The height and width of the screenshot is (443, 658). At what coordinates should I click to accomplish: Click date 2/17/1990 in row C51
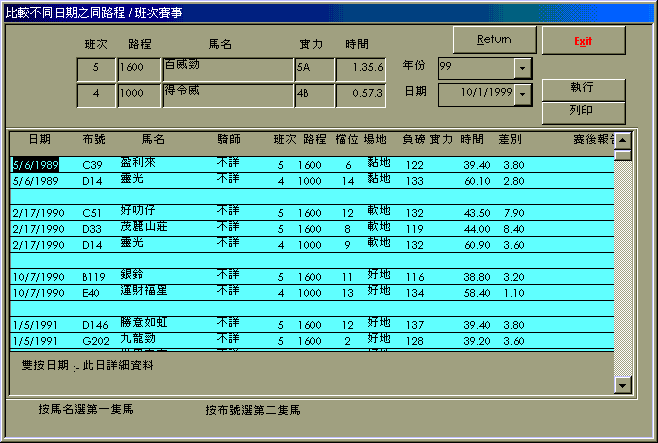pyautogui.click(x=38, y=213)
